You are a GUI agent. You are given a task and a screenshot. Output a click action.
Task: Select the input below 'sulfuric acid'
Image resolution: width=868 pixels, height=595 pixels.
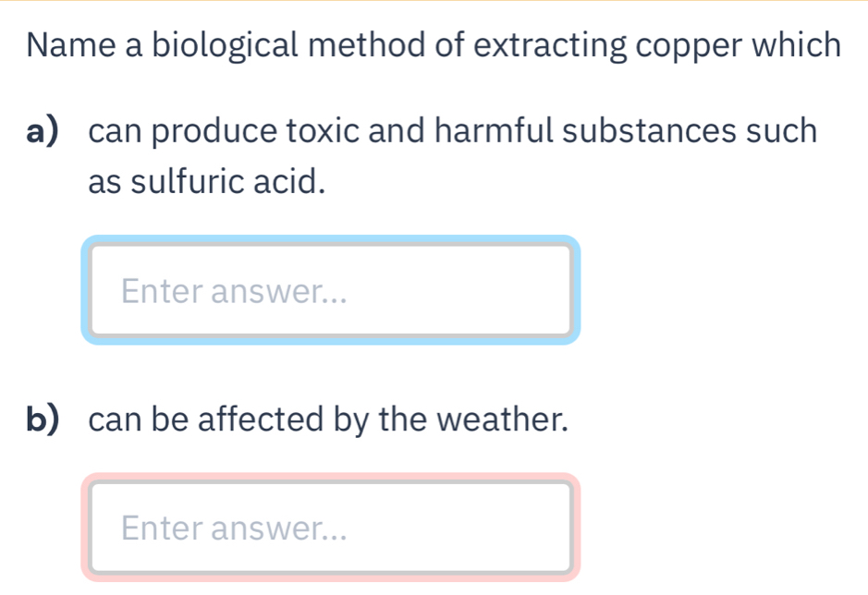[331, 290]
